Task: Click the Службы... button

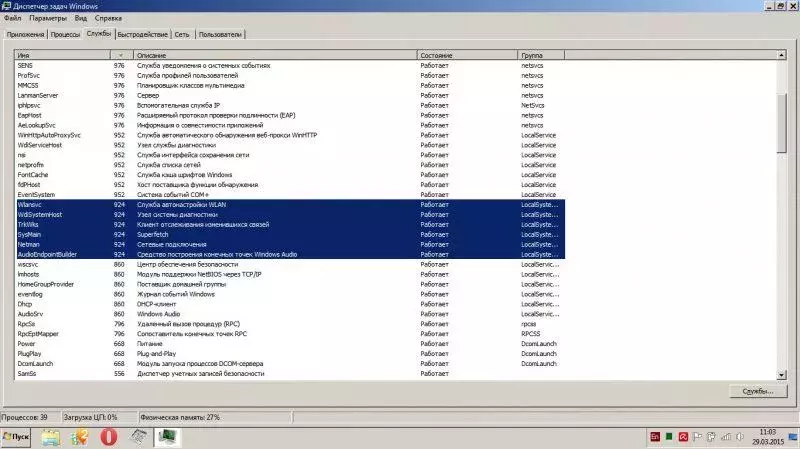Action: click(758, 391)
